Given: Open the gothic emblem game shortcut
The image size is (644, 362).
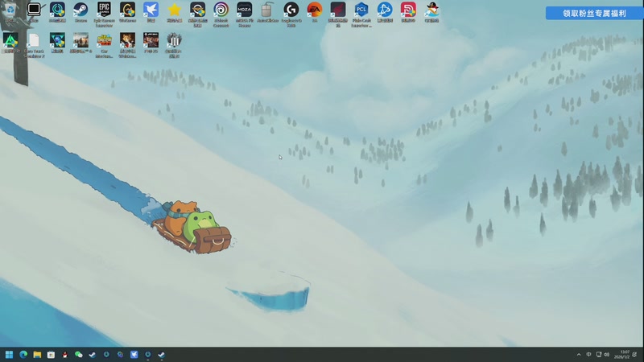Looking at the screenshot, I should coord(174,45).
